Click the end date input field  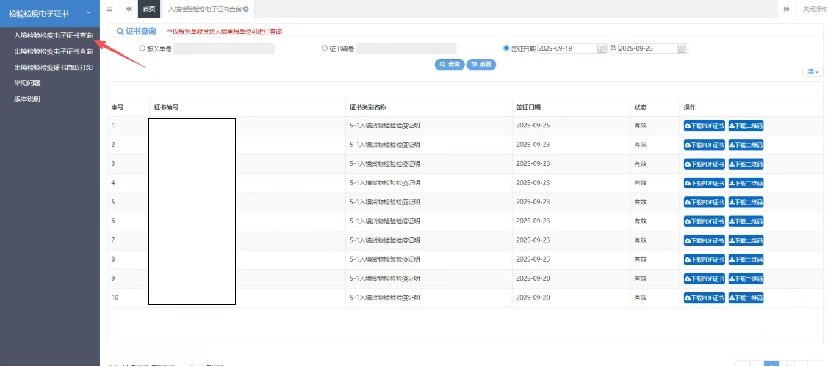tap(648, 49)
